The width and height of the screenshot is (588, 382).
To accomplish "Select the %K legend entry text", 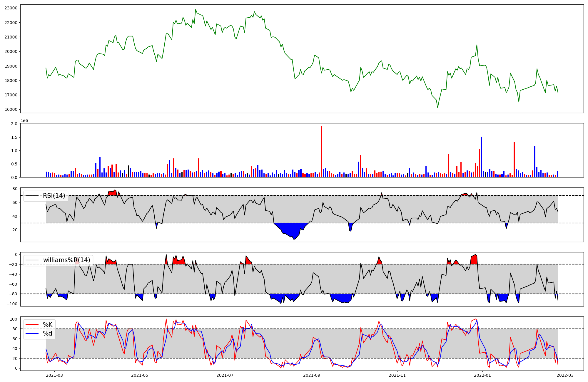I will [x=48, y=325].
